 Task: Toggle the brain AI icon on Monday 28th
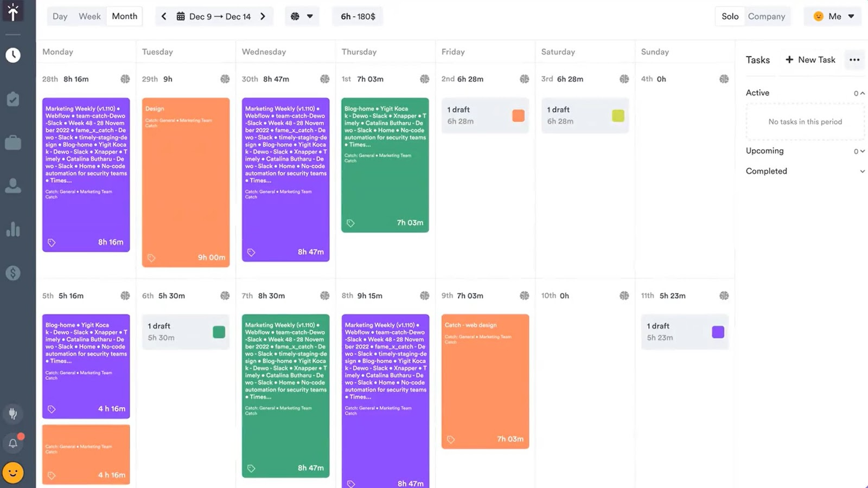(x=125, y=79)
